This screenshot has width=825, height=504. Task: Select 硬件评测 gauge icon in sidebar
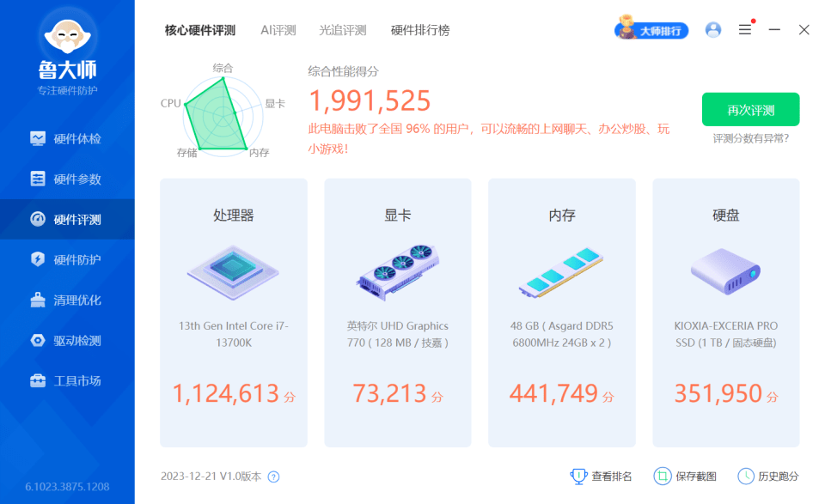click(x=38, y=219)
